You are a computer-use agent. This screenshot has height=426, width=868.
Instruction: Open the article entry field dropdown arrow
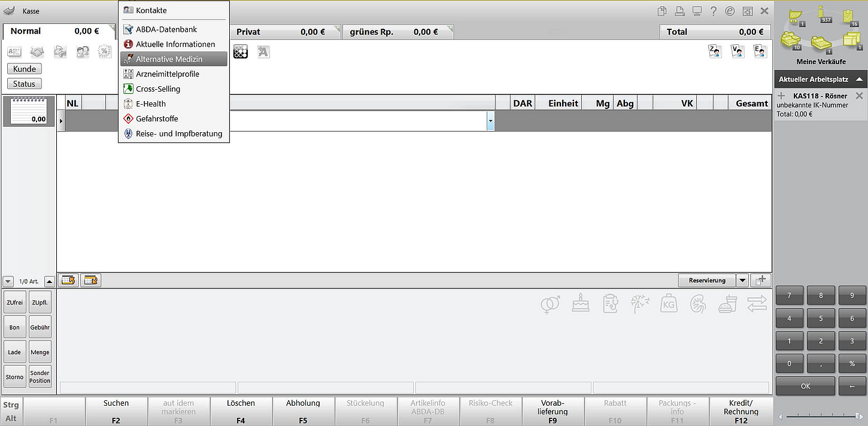[490, 121]
